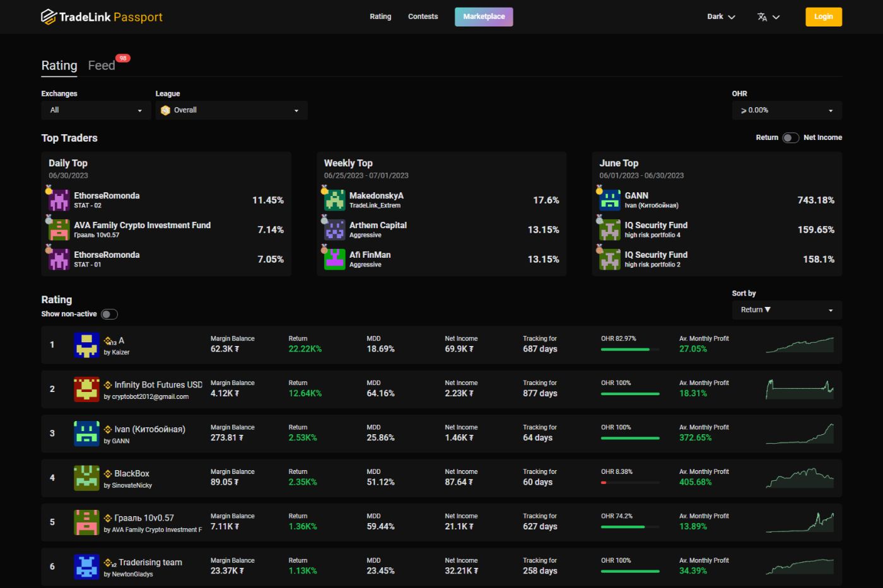Click GANN's avatar in June Top
883x588 pixels.
(609, 200)
